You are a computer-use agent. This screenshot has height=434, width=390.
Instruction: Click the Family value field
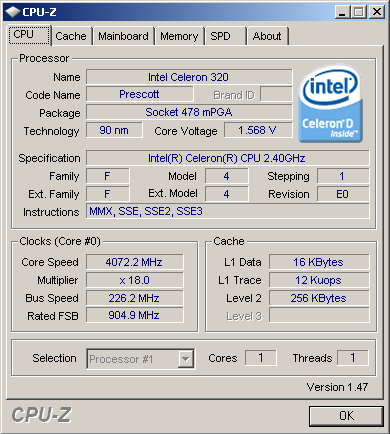pyautogui.click(x=107, y=176)
